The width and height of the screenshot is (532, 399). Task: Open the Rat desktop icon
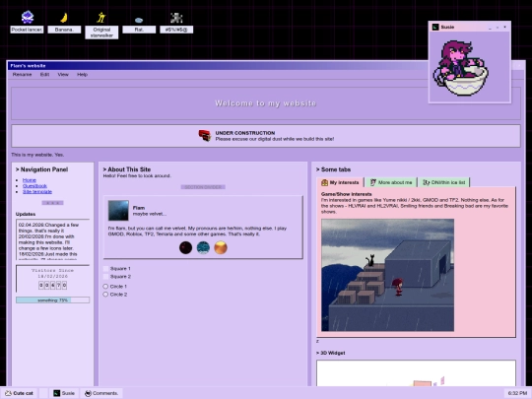[139, 25]
